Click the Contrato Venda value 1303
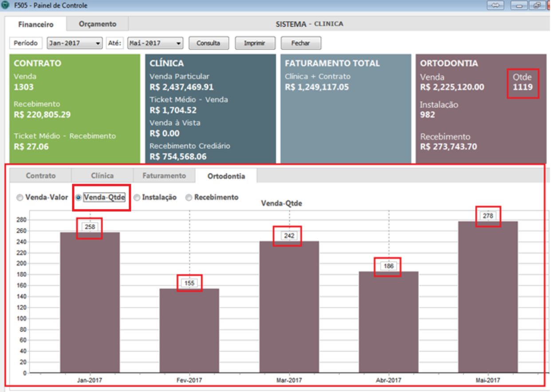 point(24,87)
